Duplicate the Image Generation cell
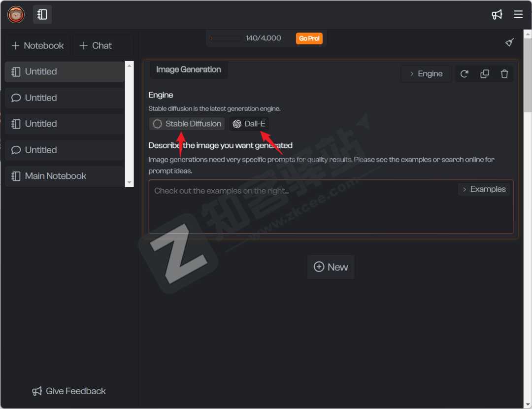This screenshot has width=532, height=409. coord(485,74)
